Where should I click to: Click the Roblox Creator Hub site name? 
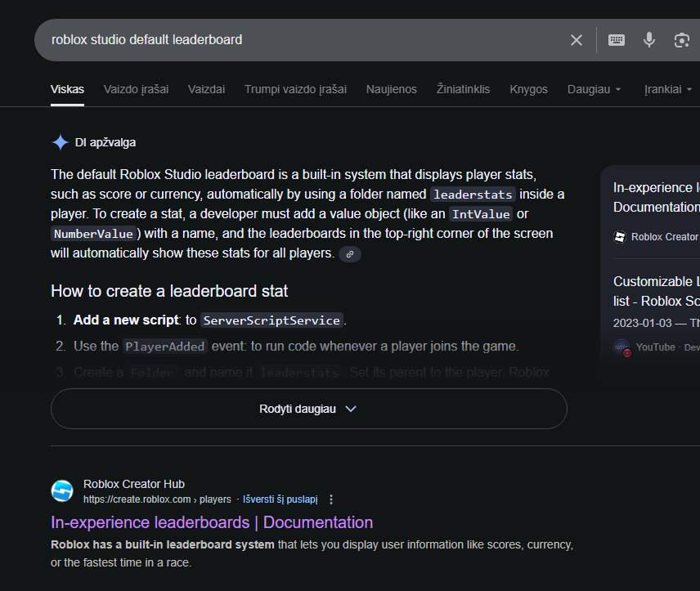tap(134, 484)
